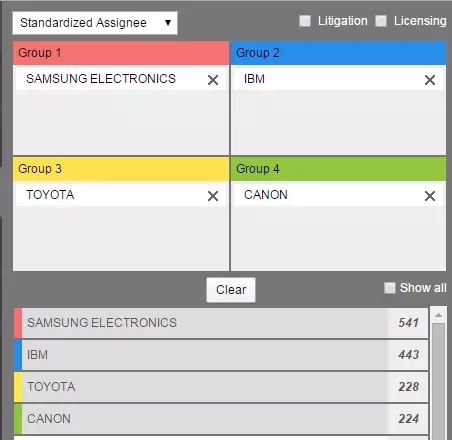This screenshot has height=440, width=452.
Task: Click the list scrollbar up arrow
Action: point(439,315)
